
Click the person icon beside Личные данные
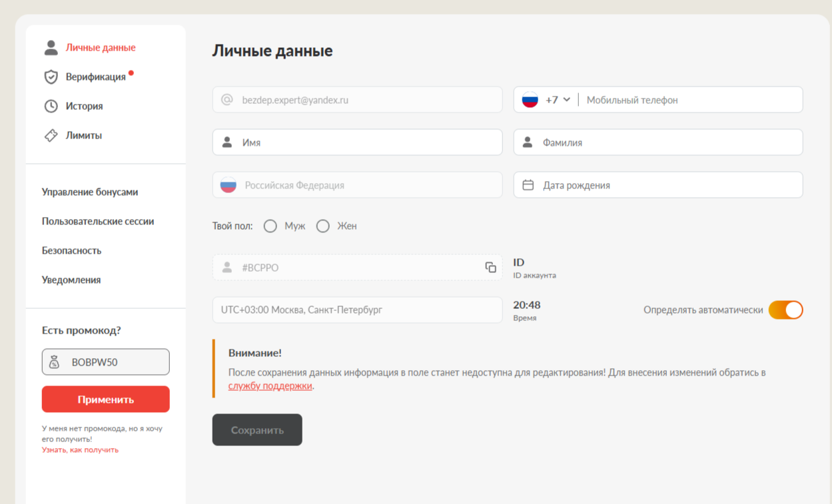point(51,47)
